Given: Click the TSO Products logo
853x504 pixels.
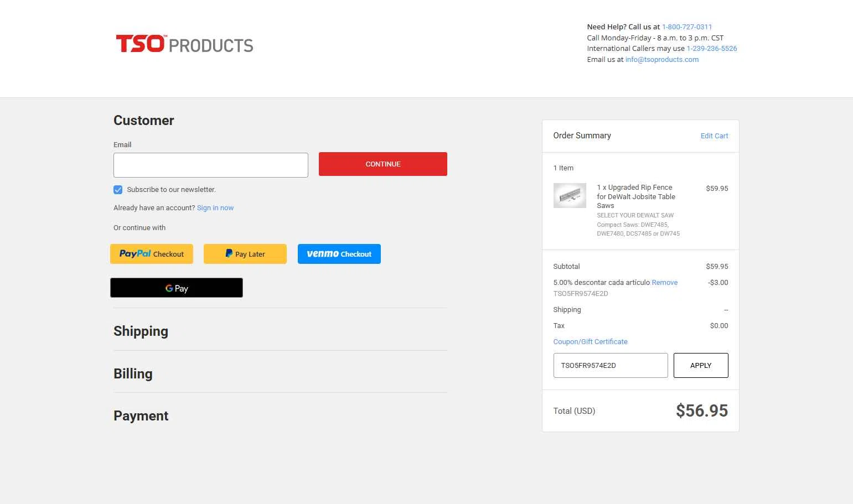Looking at the screenshot, I should pos(184,44).
